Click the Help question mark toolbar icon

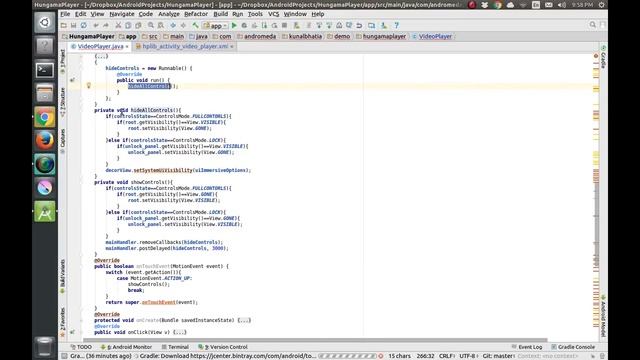(x=396, y=25)
